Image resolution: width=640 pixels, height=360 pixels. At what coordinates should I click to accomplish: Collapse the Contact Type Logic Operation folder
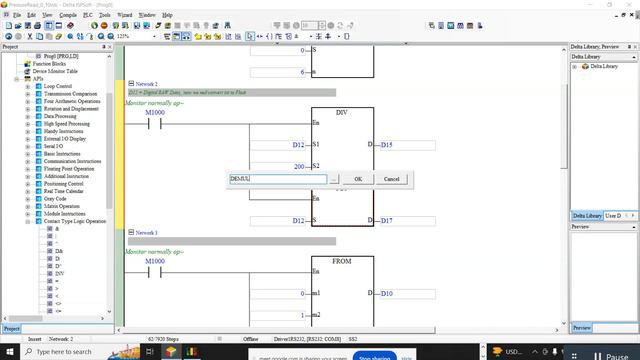pyautogui.click(x=28, y=221)
